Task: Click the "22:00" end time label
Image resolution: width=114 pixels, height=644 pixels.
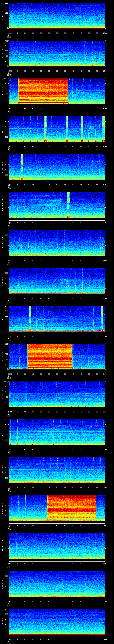Action: coord(105,298)
